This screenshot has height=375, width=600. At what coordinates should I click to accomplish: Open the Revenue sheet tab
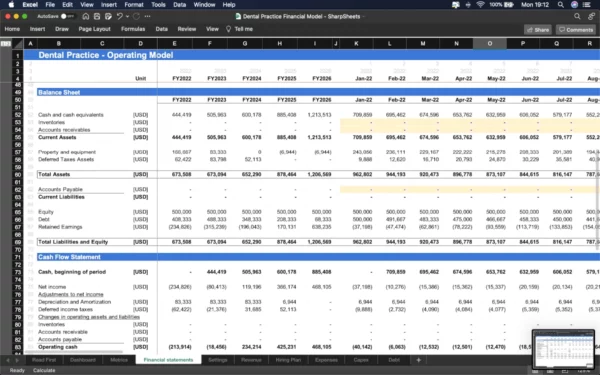pyautogui.click(x=251, y=360)
